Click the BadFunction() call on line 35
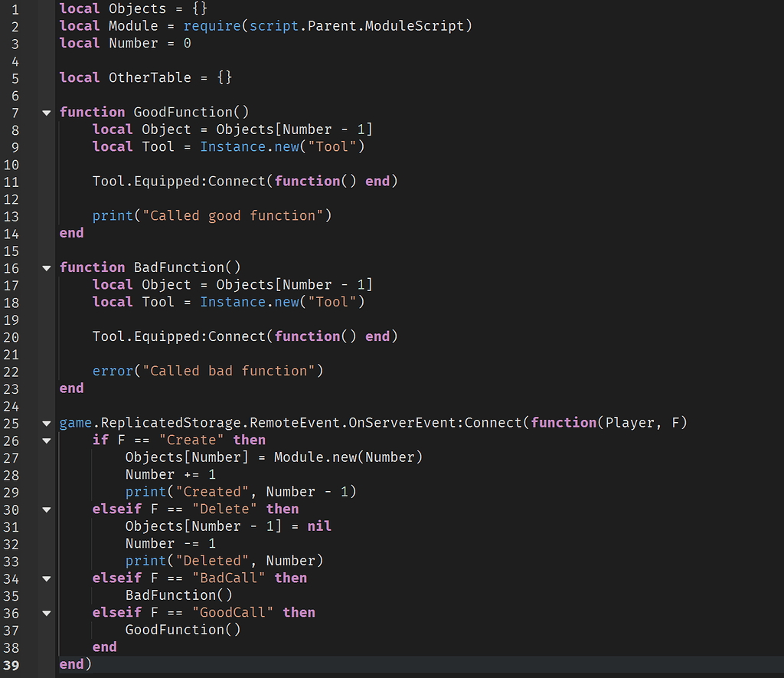784x678 pixels. pos(179,595)
